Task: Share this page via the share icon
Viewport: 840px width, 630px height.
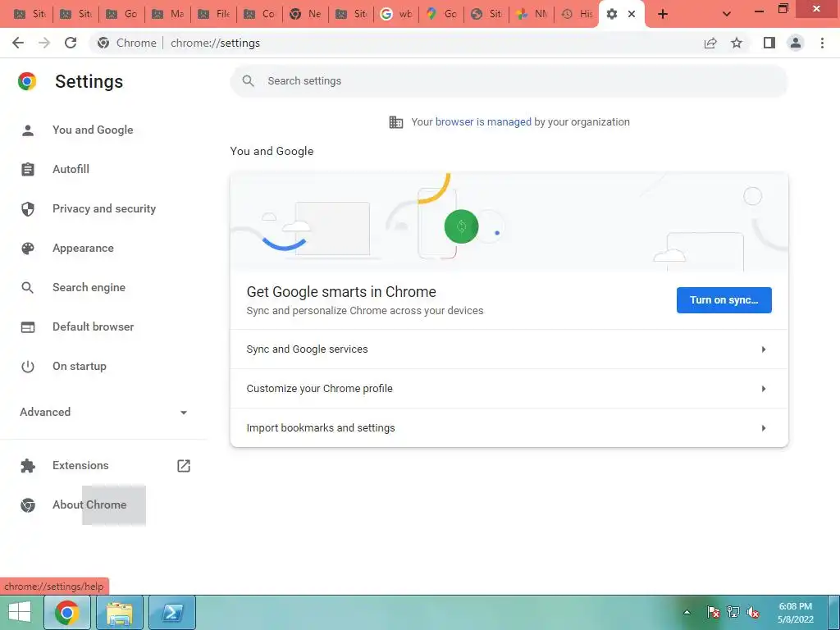Action: 710,43
